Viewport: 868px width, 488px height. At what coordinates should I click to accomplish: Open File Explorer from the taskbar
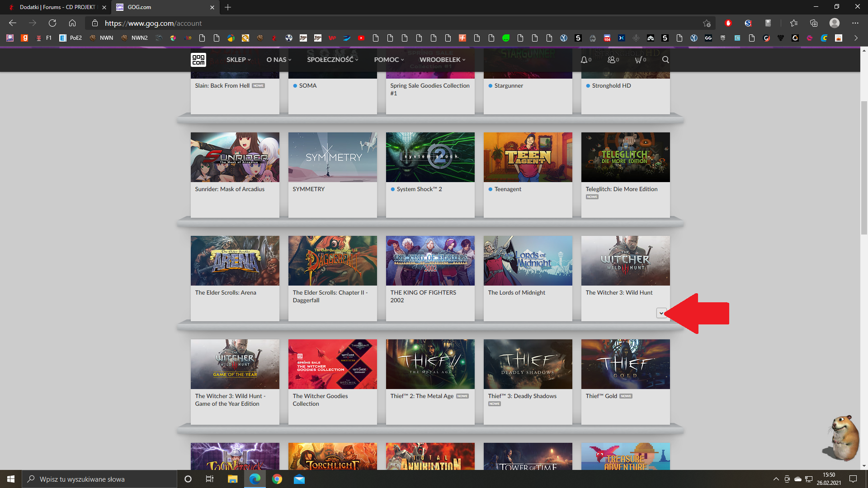(233, 479)
